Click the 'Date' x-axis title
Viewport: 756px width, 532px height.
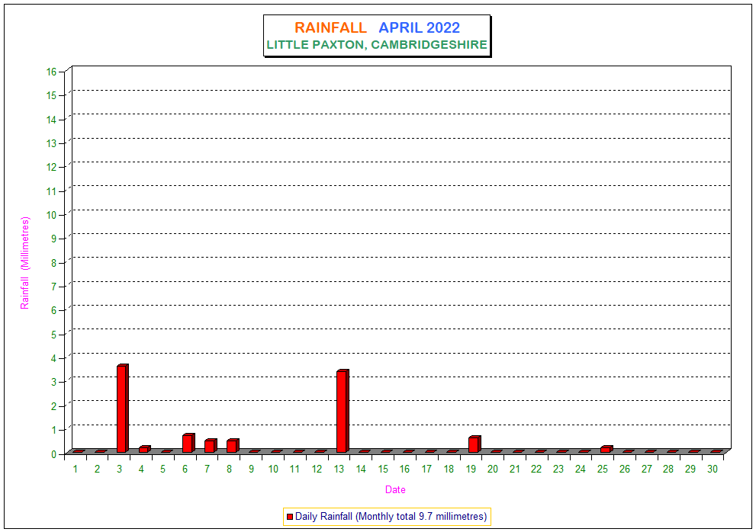[x=395, y=489]
